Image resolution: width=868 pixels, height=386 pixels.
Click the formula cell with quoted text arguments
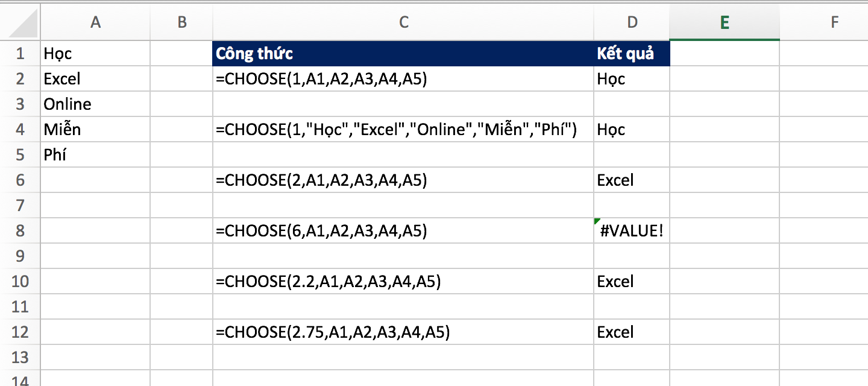click(x=403, y=130)
